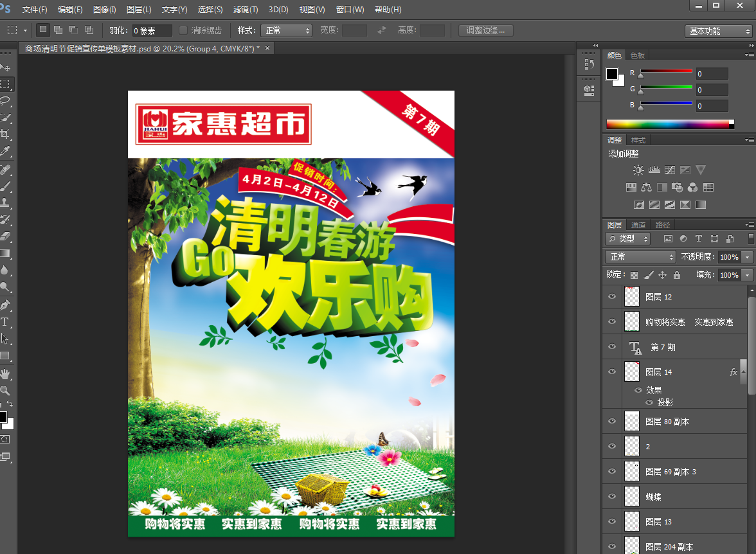The height and width of the screenshot is (554, 756).
Task: Hide layer named 2
Action: (x=612, y=447)
